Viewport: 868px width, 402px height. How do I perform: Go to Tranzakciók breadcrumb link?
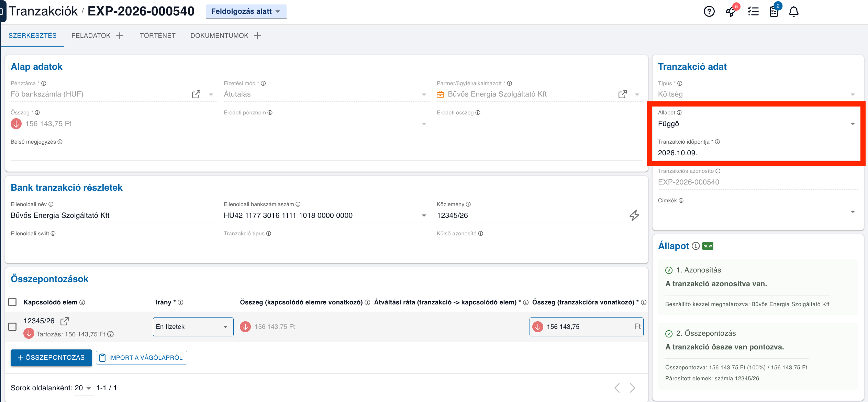pyautogui.click(x=43, y=11)
